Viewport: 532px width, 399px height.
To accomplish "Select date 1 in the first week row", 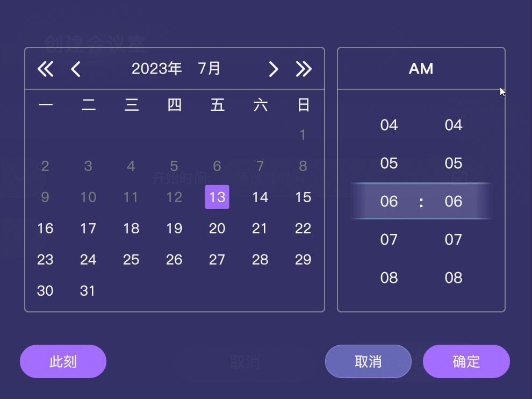I will pyautogui.click(x=303, y=135).
